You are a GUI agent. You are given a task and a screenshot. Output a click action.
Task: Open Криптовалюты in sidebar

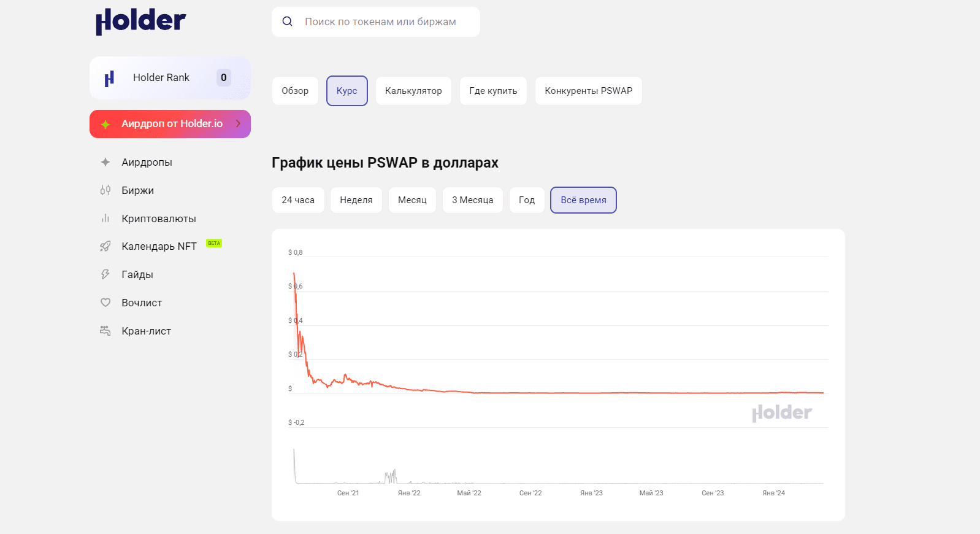pyautogui.click(x=159, y=219)
